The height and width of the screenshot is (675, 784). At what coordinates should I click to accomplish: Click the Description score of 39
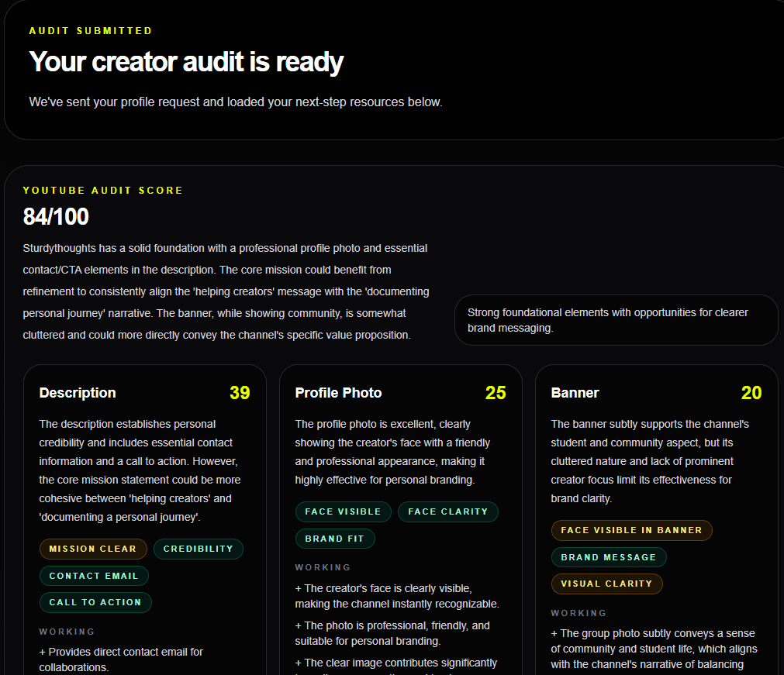click(240, 393)
